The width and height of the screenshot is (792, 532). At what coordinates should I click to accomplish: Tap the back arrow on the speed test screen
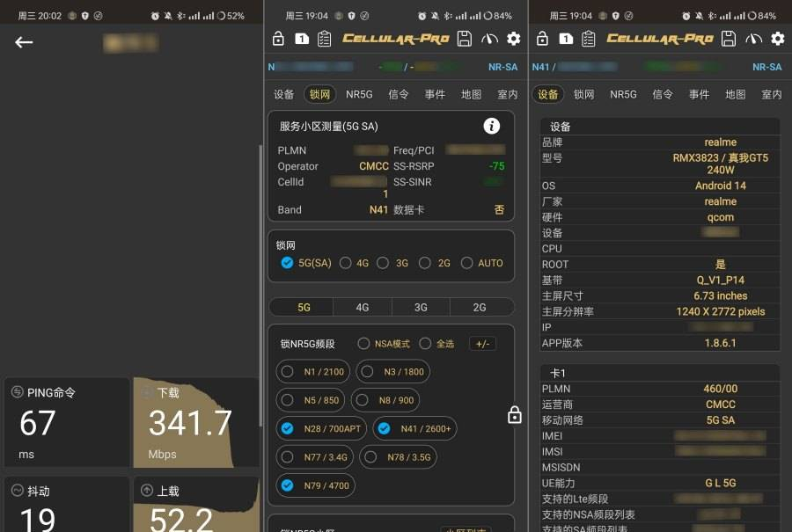(24, 42)
